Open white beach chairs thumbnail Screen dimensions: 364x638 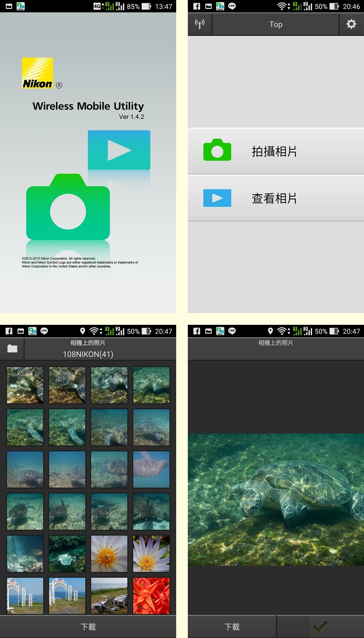pos(109,596)
